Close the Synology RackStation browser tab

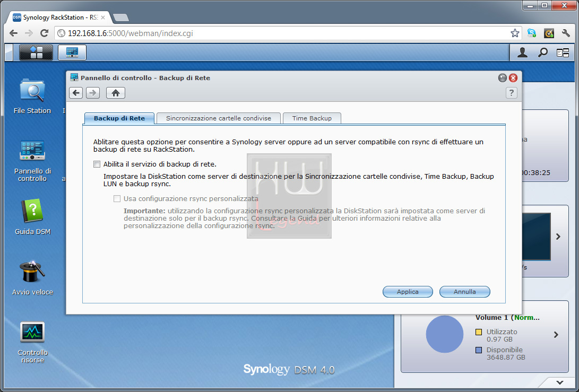102,18
